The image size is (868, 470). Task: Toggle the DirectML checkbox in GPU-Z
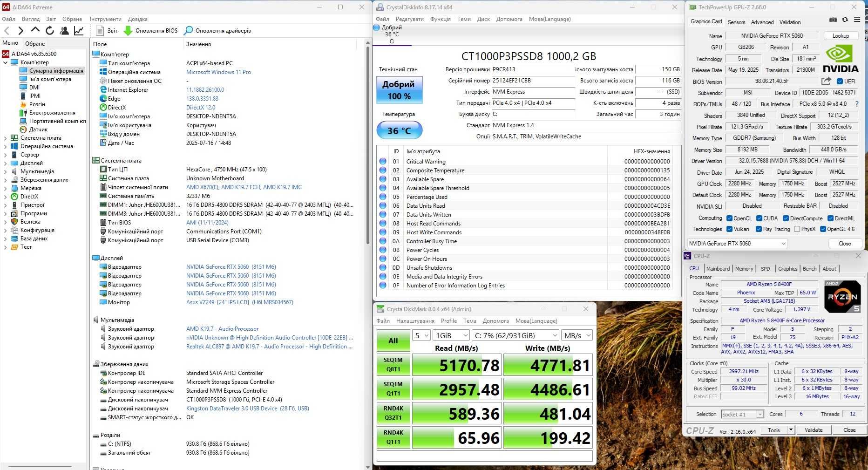[830, 218]
